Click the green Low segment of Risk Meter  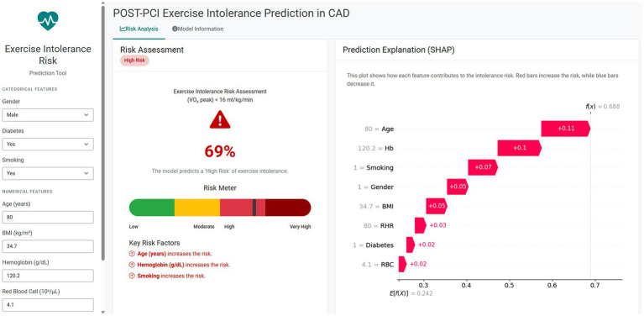152,208
